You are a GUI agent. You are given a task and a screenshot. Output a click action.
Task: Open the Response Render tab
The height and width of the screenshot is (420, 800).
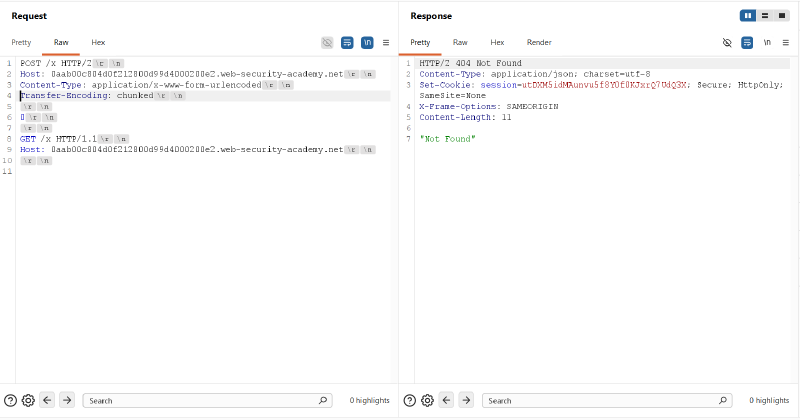[x=539, y=42]
